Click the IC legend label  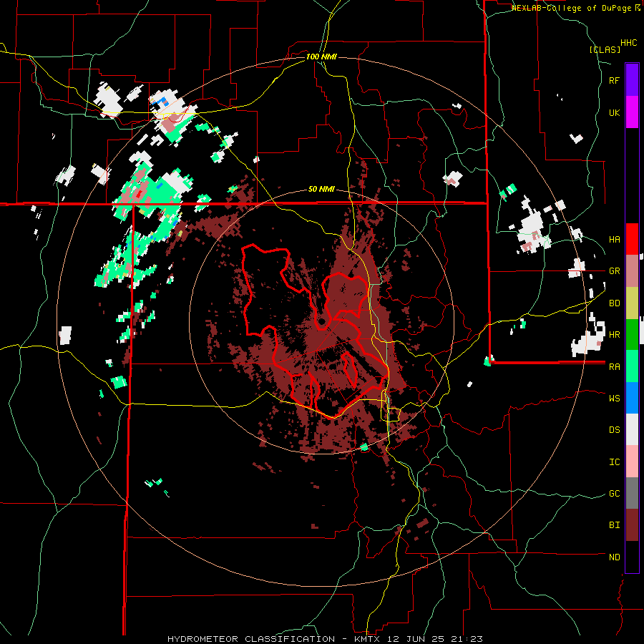(614, 462)
